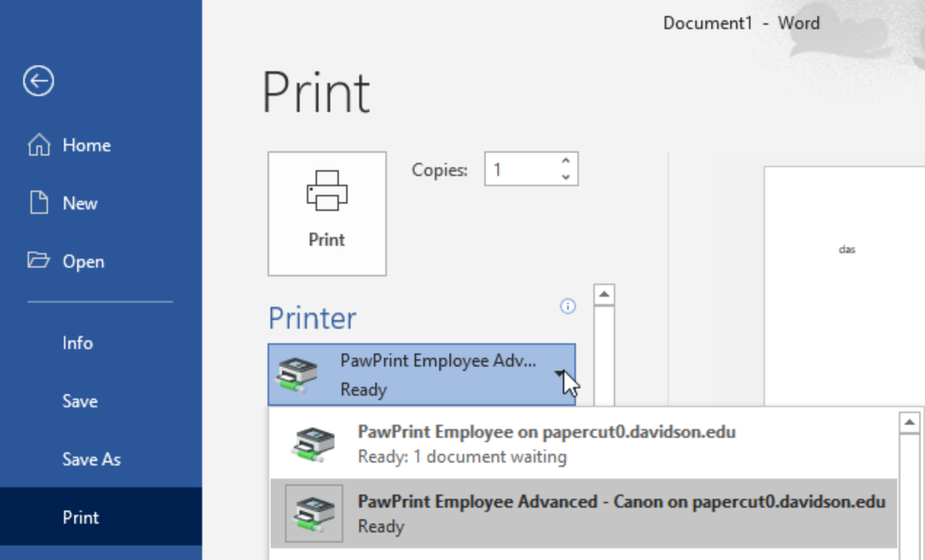Click the settings pane scroll up arrow
The image size is (925, 560).
click(x=604, y=295)
